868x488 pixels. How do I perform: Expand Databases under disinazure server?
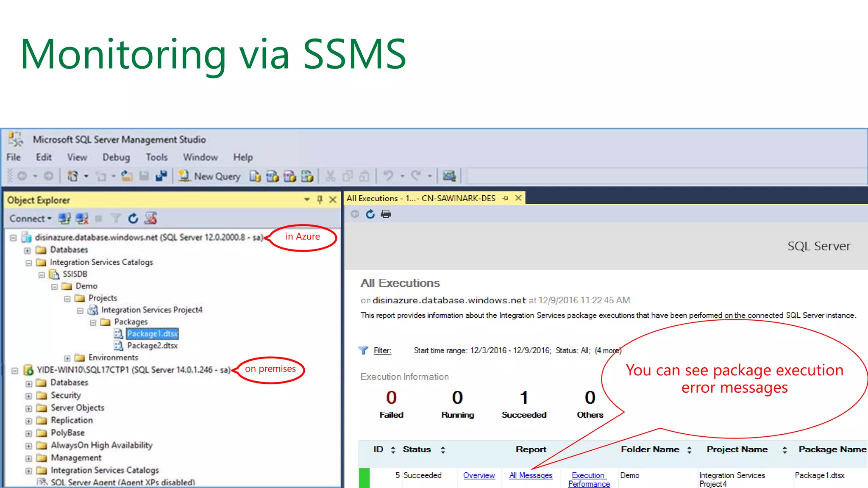28,250
